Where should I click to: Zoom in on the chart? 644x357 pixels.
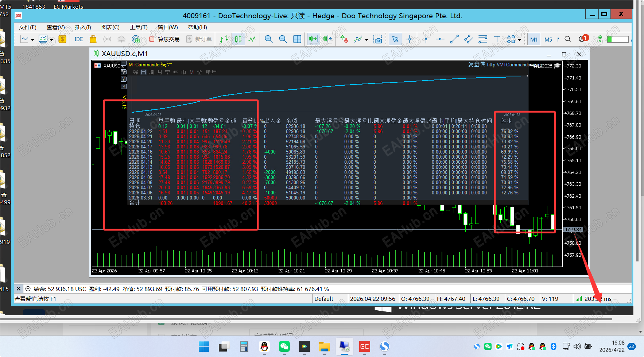pos(269,39)
